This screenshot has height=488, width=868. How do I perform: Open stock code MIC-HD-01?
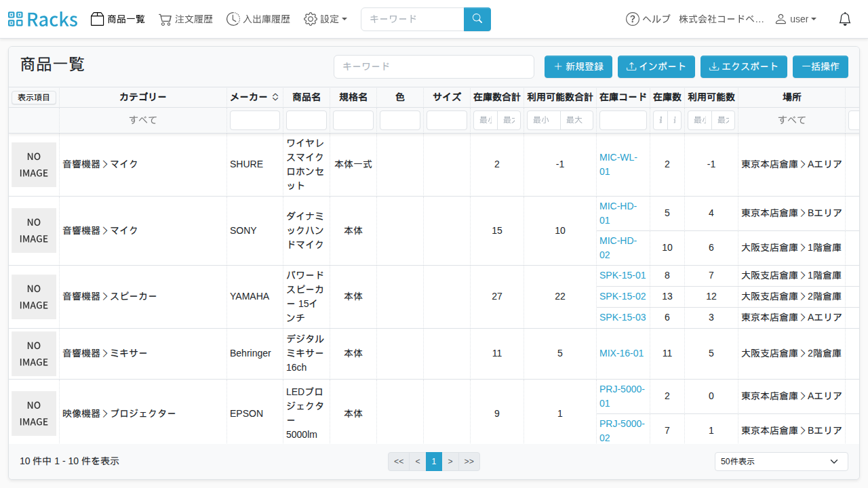click(x=618, y=213)
